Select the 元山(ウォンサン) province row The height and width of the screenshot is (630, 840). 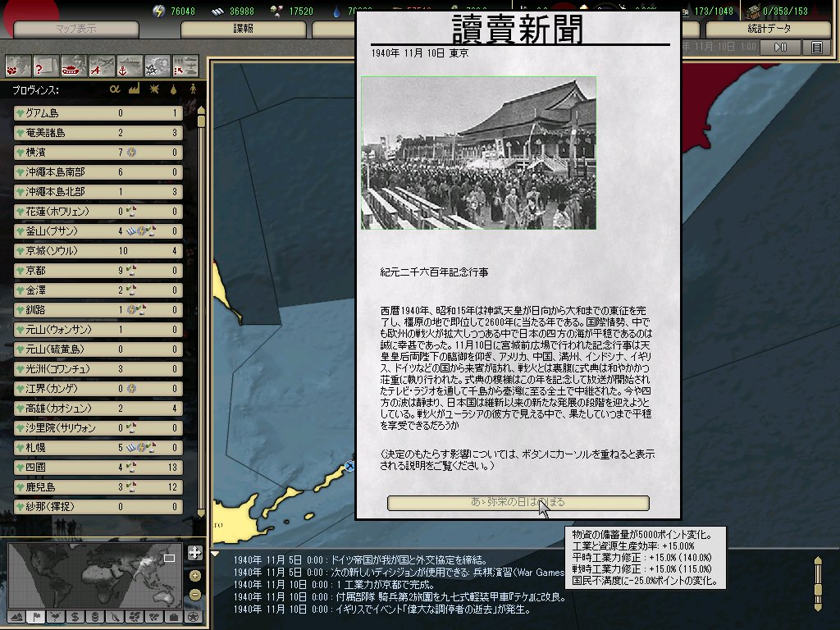click(x=98, y=330)
